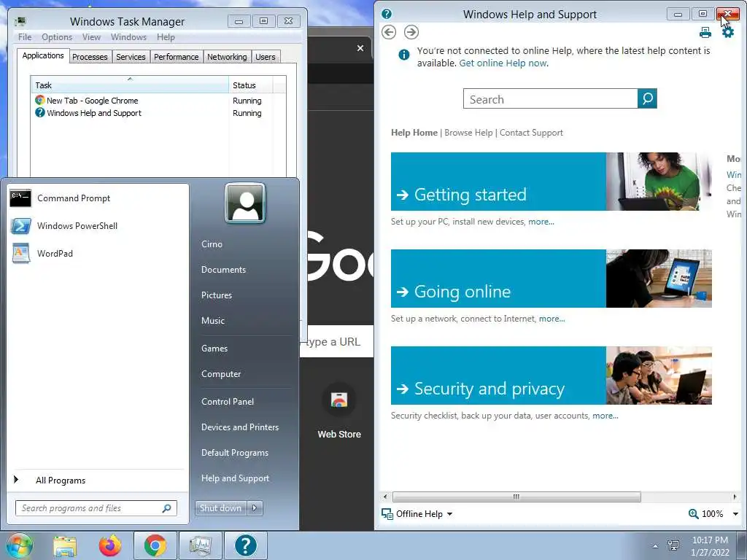Click Contact Support link
The image size is (747, 560).
[531, 133]
